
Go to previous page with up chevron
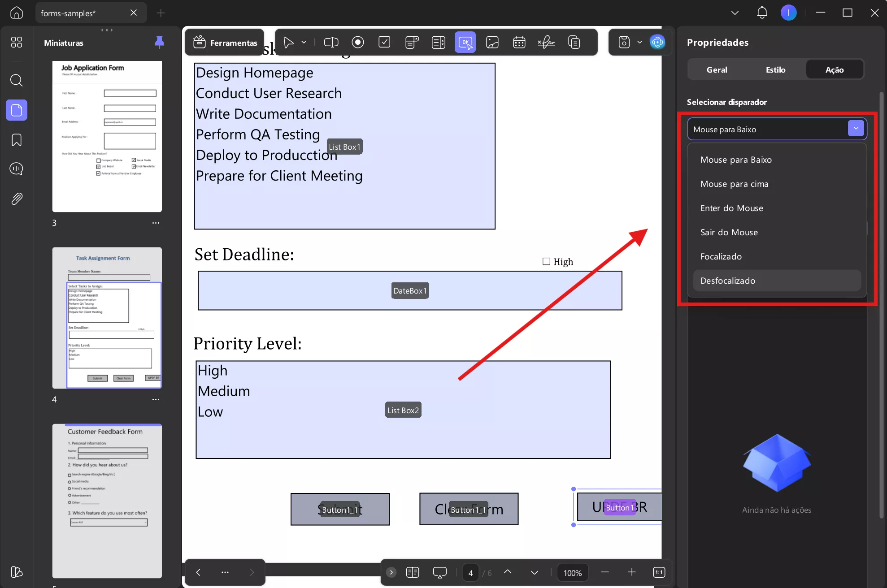pyautogui.click(x=507, y=572)
